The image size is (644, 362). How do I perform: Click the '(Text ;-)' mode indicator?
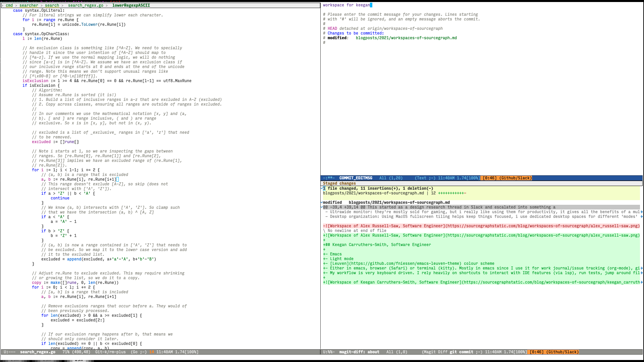(425, 178)
